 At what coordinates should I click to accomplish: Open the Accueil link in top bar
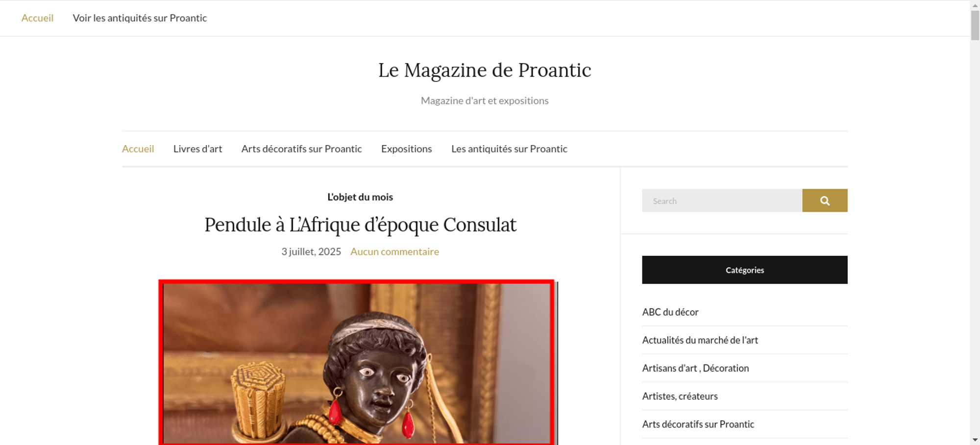[37, 18]
